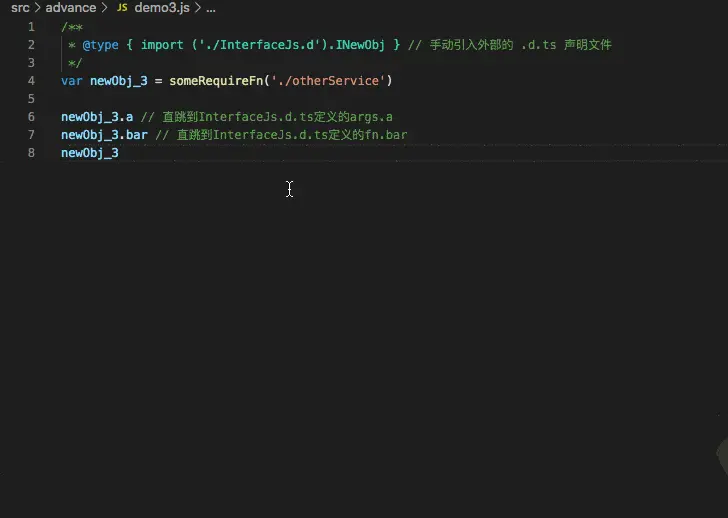Click the var keyword on line 4
This screenshot has width=728, height=518.
point(72,81)
